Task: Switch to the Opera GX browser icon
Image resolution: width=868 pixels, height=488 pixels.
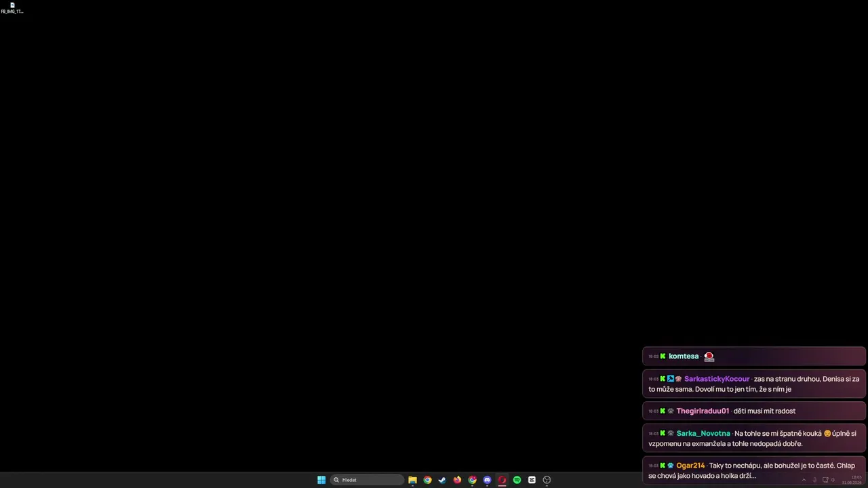Action: (502, 480)
